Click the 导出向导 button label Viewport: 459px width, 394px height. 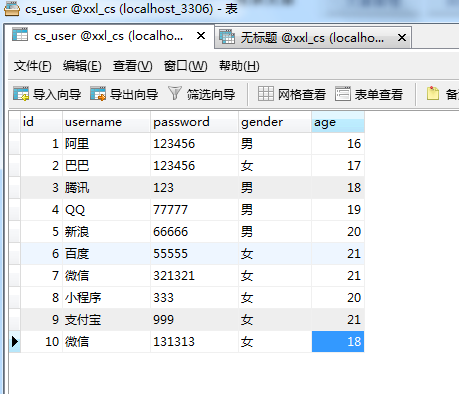(134, 95)
